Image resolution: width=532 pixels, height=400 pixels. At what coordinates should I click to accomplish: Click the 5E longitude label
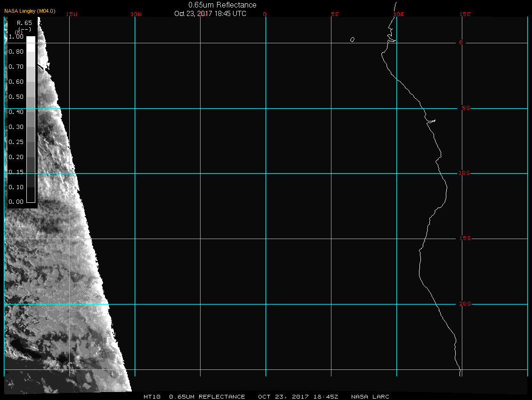(x=335, y=14)
